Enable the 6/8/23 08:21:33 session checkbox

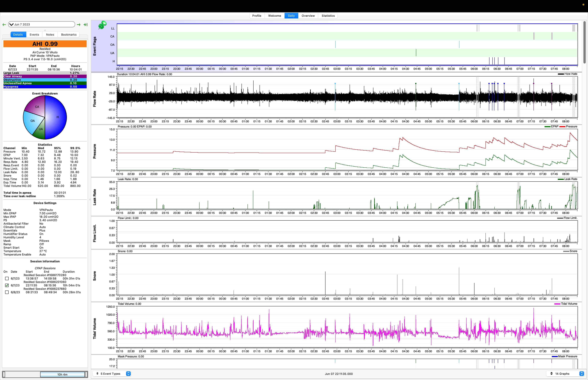pyautogui.click(x=7, y=292)
